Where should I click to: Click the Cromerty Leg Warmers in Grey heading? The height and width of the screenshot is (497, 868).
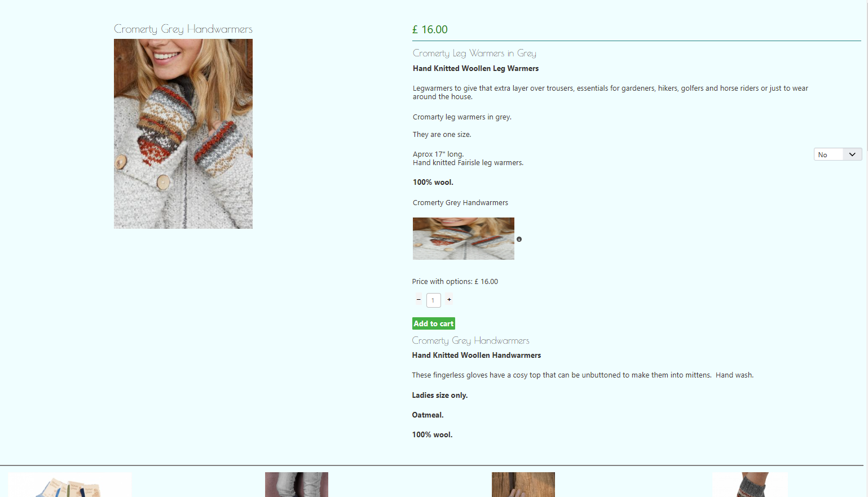pos(474,53)
